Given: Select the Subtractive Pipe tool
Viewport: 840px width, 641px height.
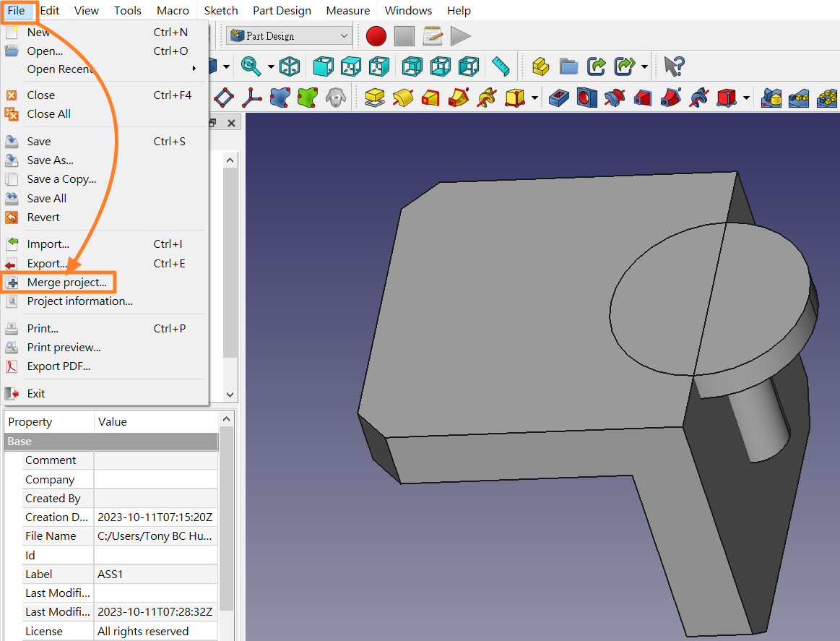Looking at the screenshot, I should (x=671, y=98).
